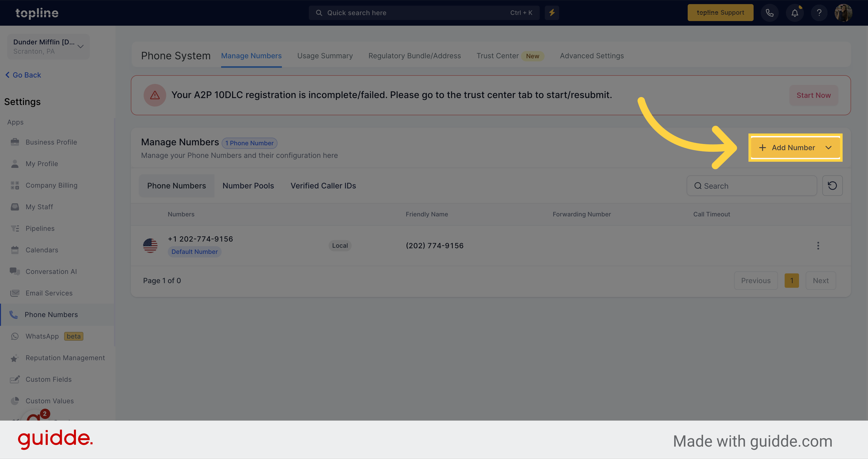Click the Forwarding Number column header
Viewport: 868px width, 459px height.
581,214
